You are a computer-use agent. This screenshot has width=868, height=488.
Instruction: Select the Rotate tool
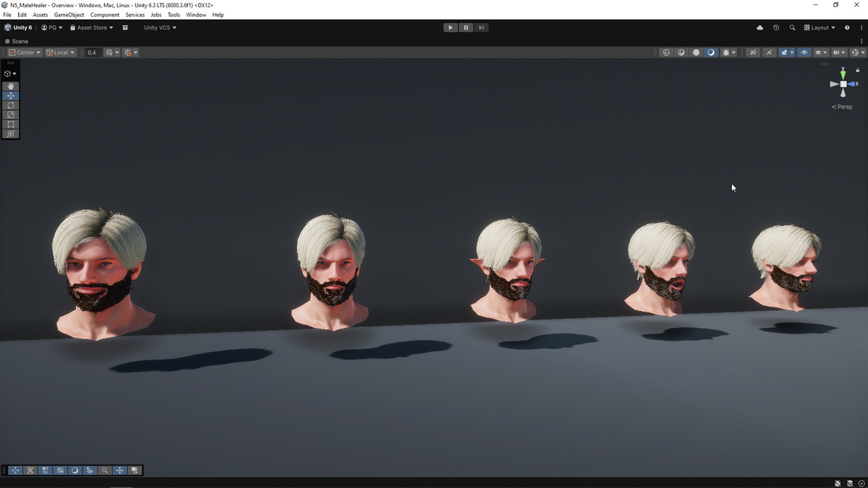tap(10, 106)
